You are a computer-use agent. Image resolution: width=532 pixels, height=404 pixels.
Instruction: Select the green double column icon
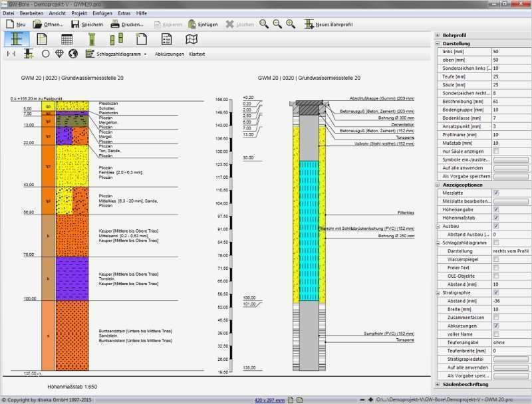point(116,39)
